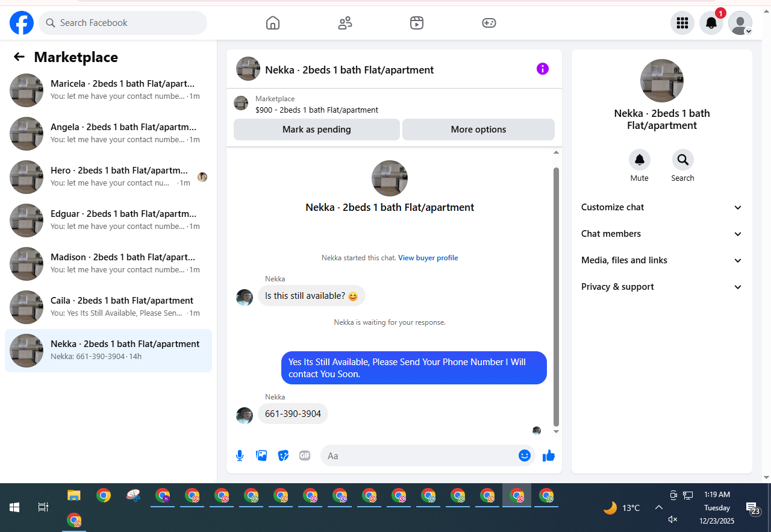771x532 pixels.
Task: Focus the Search Facebook field
Action: pyautogui.click(x=123, y=23)
